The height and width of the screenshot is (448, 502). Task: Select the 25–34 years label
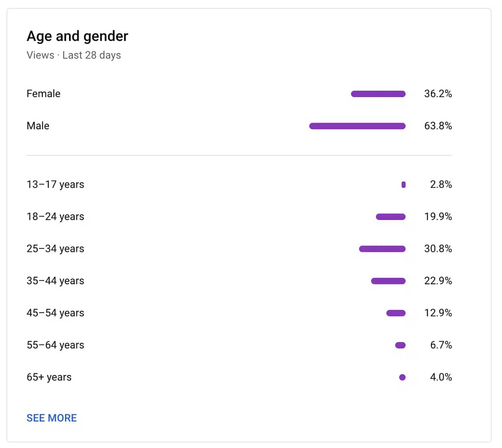(55, 249)
